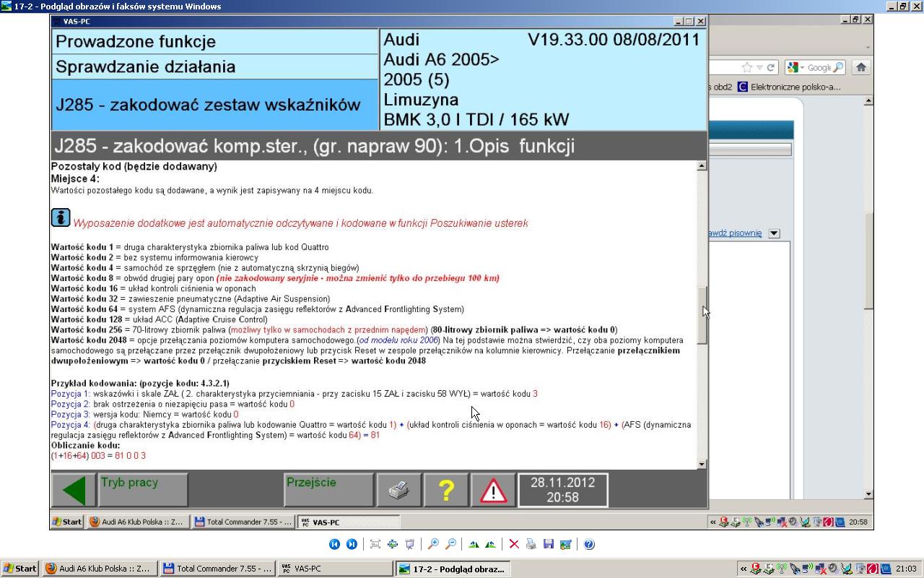Click the VAS-PC scrollbar thumb
This screenshot has width=924, height=578.
(702, 315)
